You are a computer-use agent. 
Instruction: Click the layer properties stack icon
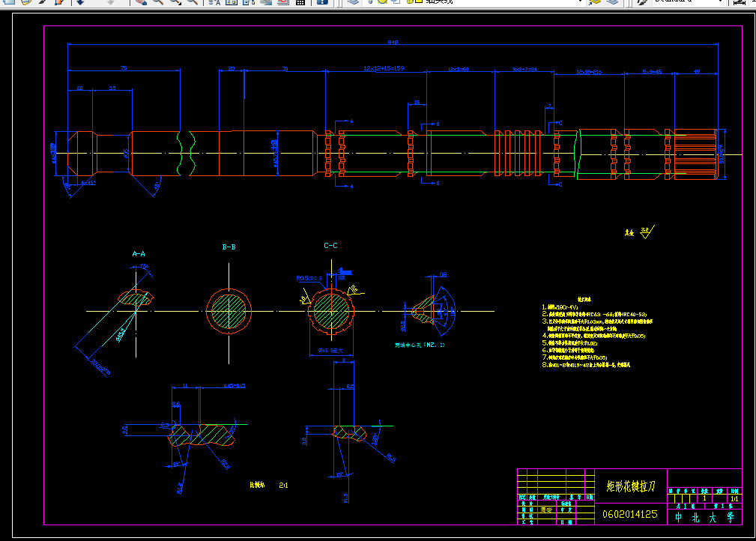[x=353, y=2]
